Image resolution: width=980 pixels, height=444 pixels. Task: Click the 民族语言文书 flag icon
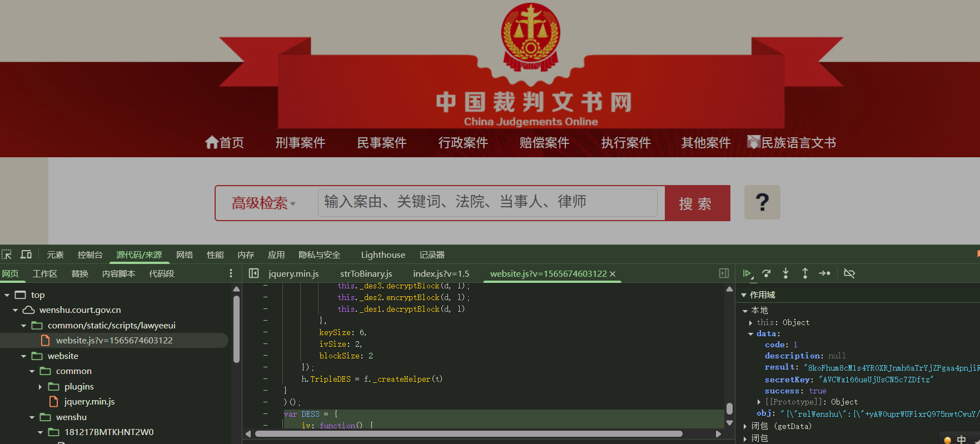[x=753, y=142]
